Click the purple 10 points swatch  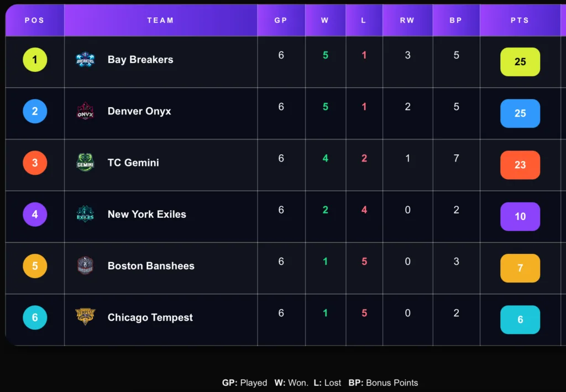[x=520, y=217]
